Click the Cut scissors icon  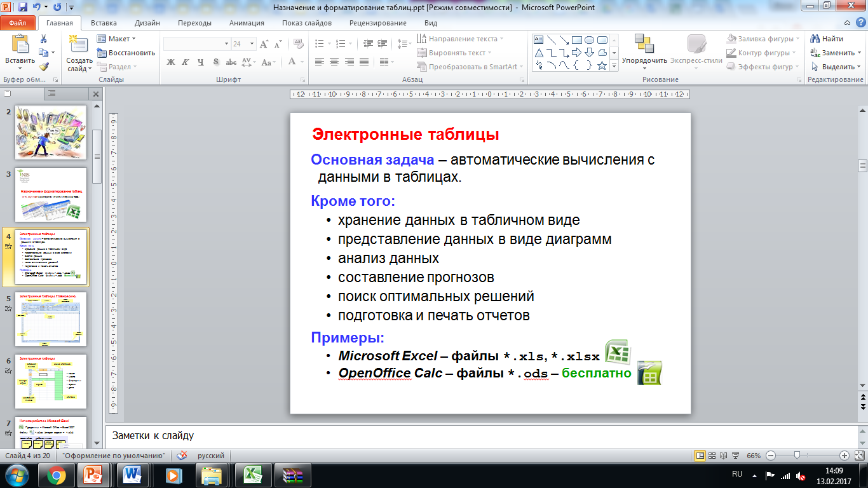(x=44, y=39)
